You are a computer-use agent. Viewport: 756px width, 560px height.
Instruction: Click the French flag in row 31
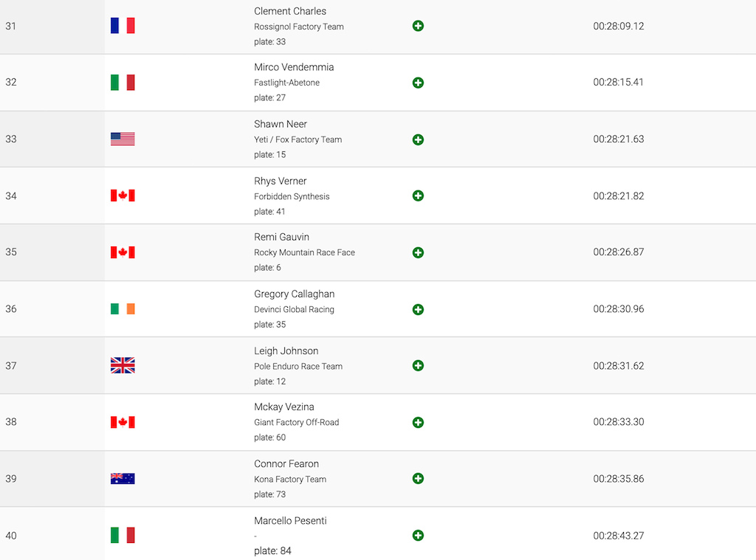coord(123,26)
